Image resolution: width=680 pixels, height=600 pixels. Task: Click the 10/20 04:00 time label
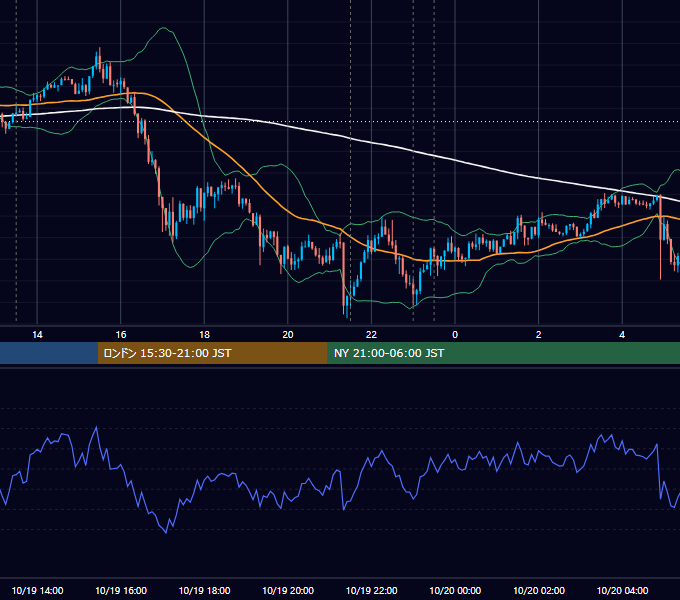coord(622,590)
